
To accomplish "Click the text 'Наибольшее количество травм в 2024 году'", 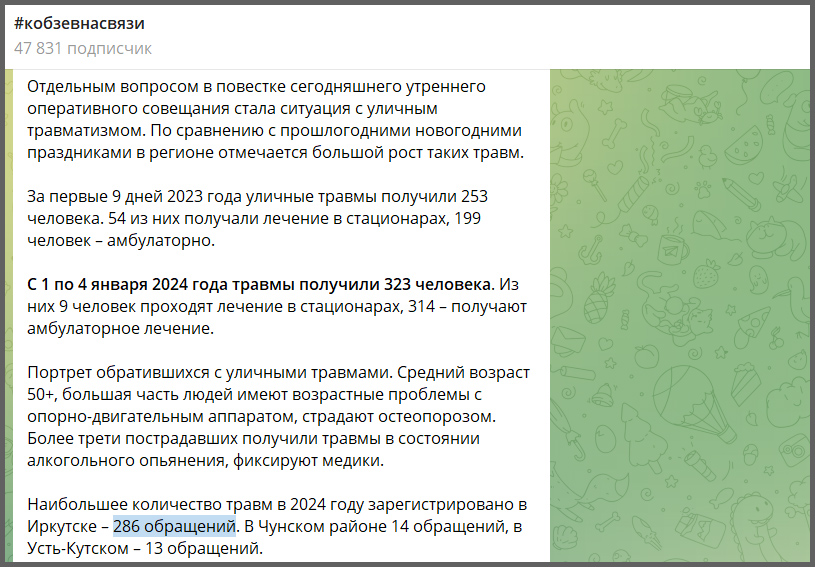I will (x=195, y=505).
